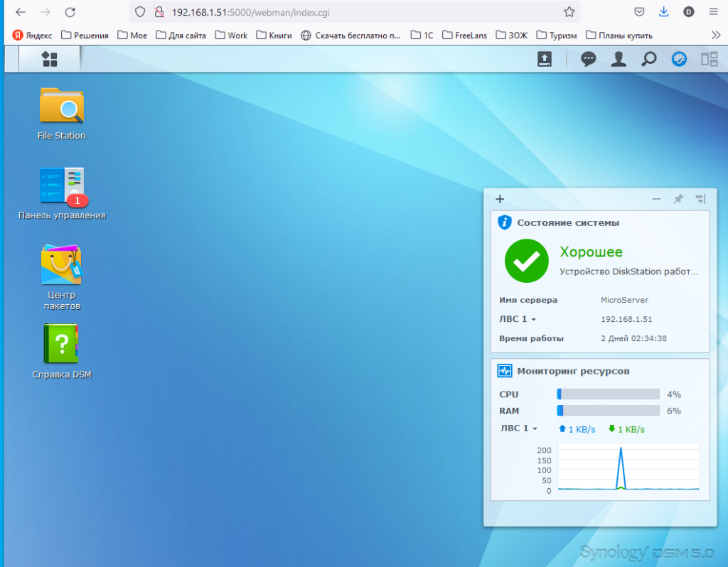This screenshot has width=728, height=567.
Task: Click the insecure connection lock icon
Action: 159,12
